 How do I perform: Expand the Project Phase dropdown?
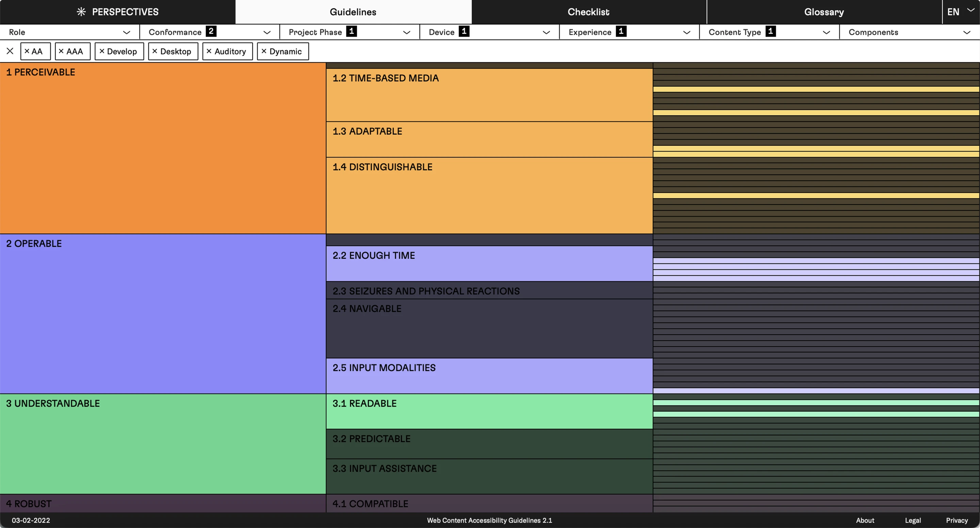[349, 32]
